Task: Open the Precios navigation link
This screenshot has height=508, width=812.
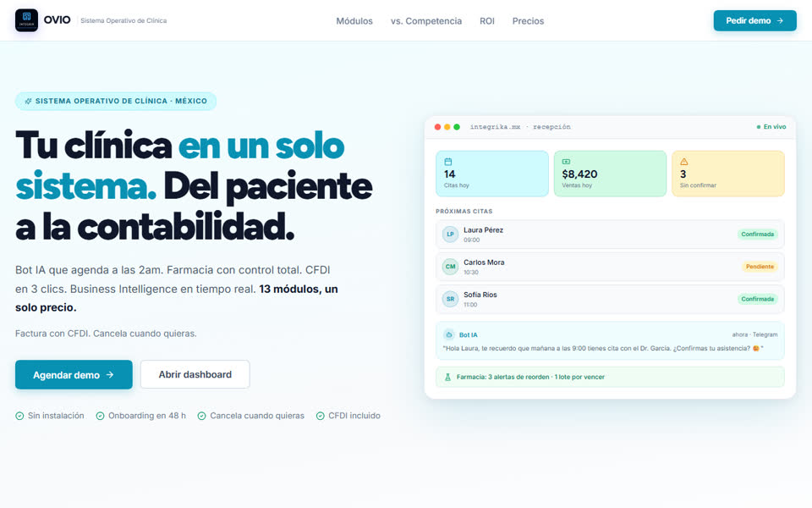Action: tap(528, 21)
